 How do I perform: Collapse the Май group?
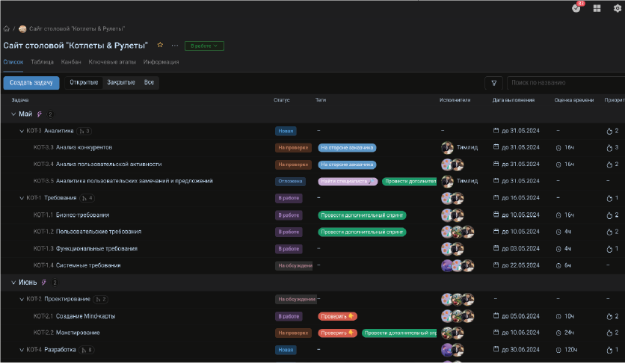coord(13,114)
